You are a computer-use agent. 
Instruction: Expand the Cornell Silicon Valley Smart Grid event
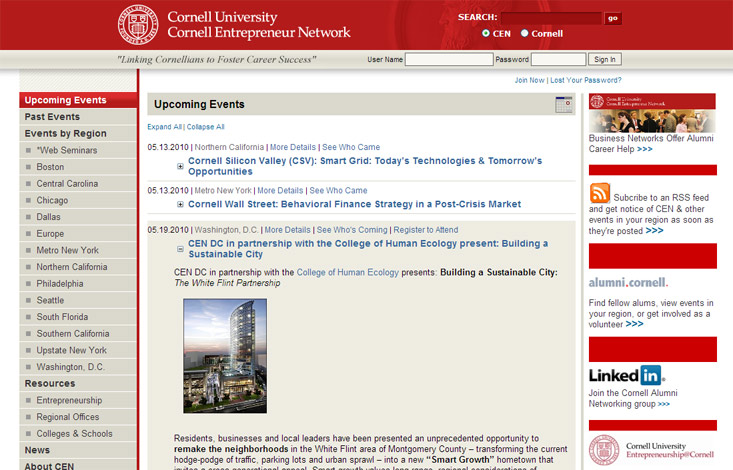(x=180, y=166)
